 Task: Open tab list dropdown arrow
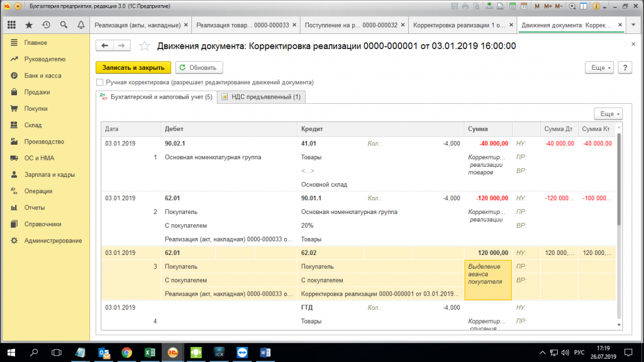coord(633,26)
